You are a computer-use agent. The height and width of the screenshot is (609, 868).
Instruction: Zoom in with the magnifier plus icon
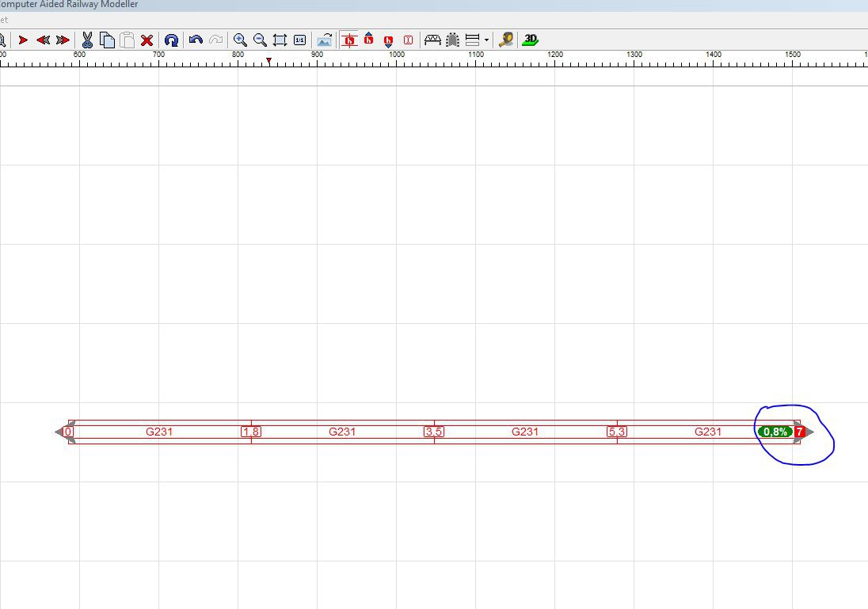pos(239,40)
